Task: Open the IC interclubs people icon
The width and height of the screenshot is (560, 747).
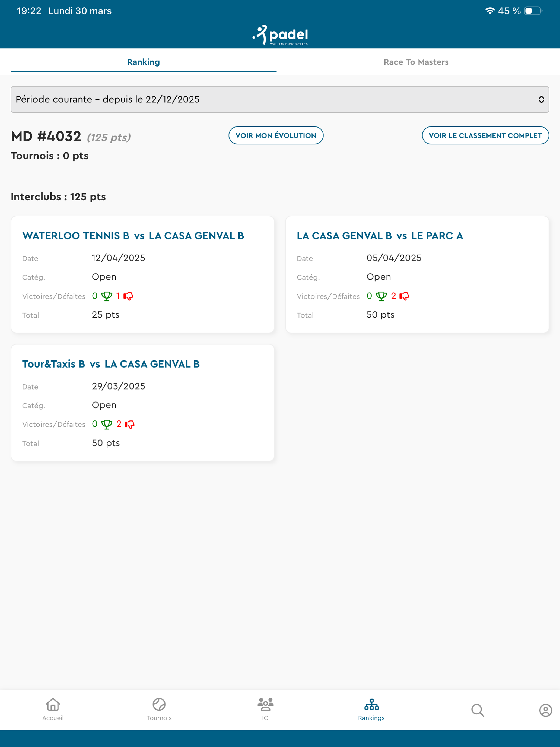Action: [x=265, y=704]
